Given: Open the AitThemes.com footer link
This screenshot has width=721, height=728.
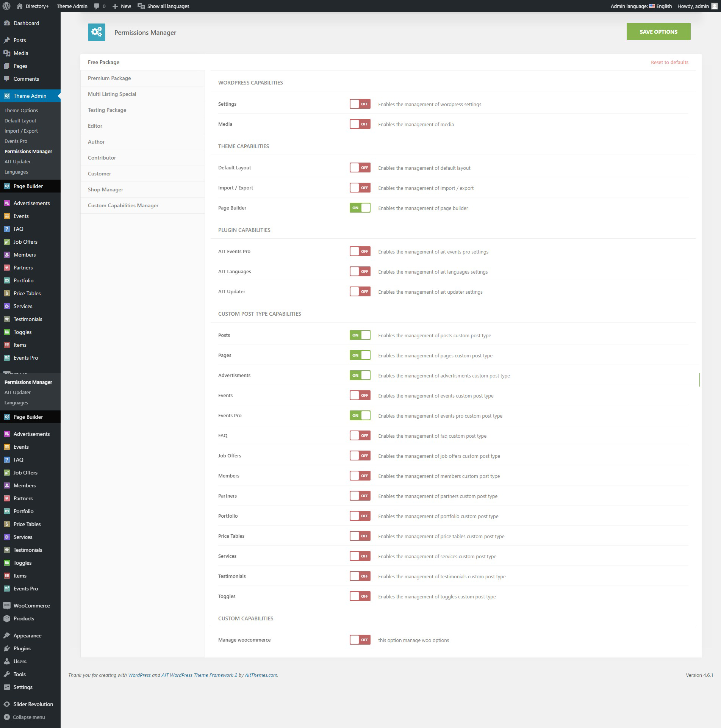Looking at the screenshot, I should tap(261, 675).
